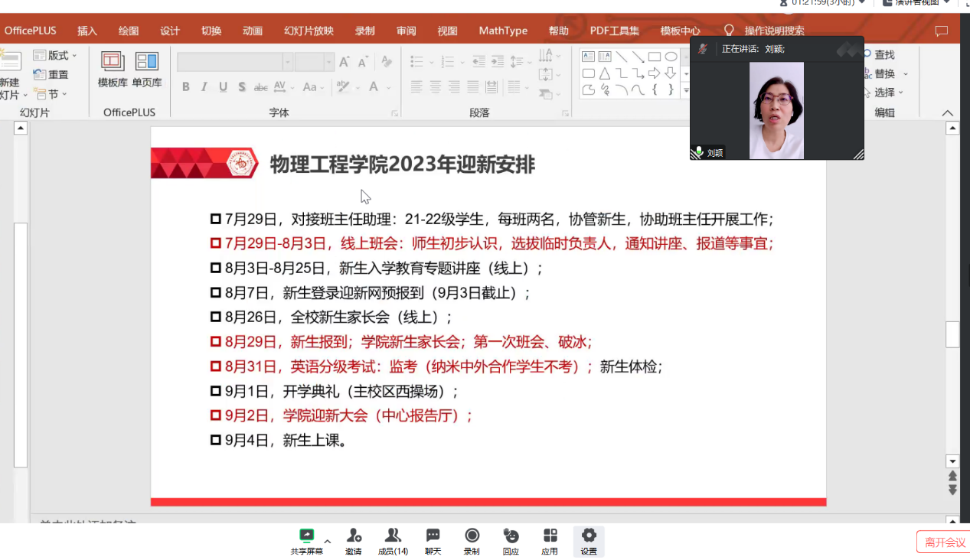The height and width of the screenshot is (560, 970).
Task: Select the triangle shape in shapes gallery
Action: point(605,73)
